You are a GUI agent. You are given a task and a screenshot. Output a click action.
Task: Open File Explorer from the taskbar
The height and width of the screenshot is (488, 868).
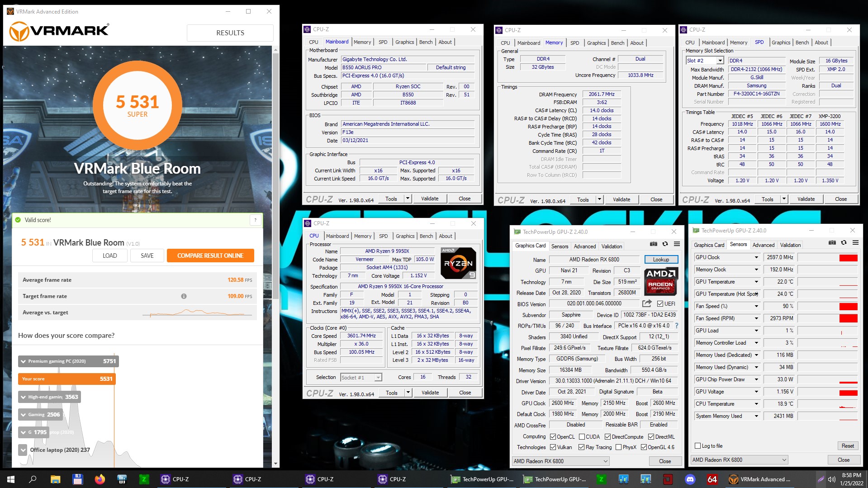pyautogui.click(x=55, y=479)
